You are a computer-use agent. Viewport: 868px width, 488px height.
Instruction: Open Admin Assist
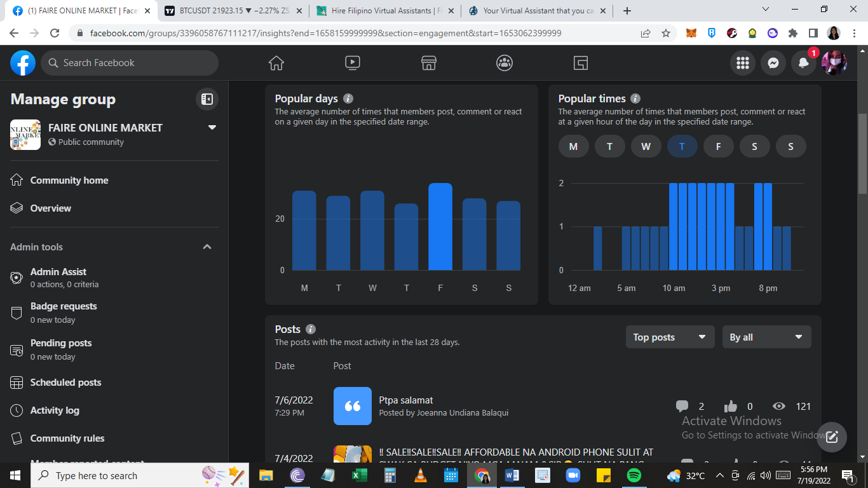point(114,278)
